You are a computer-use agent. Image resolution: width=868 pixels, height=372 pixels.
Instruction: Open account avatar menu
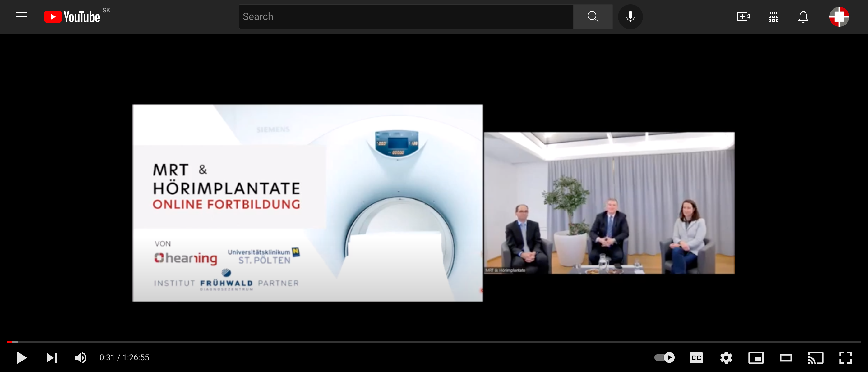click(x=839, y=16)
